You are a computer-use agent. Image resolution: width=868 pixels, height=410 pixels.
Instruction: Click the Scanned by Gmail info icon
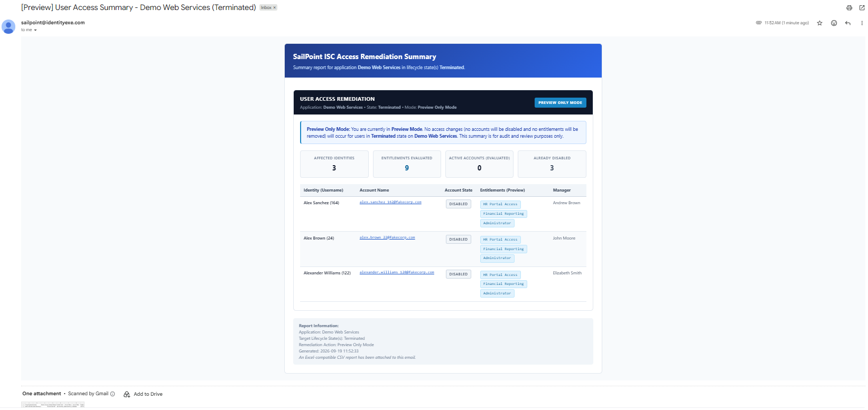pos(113,394)
